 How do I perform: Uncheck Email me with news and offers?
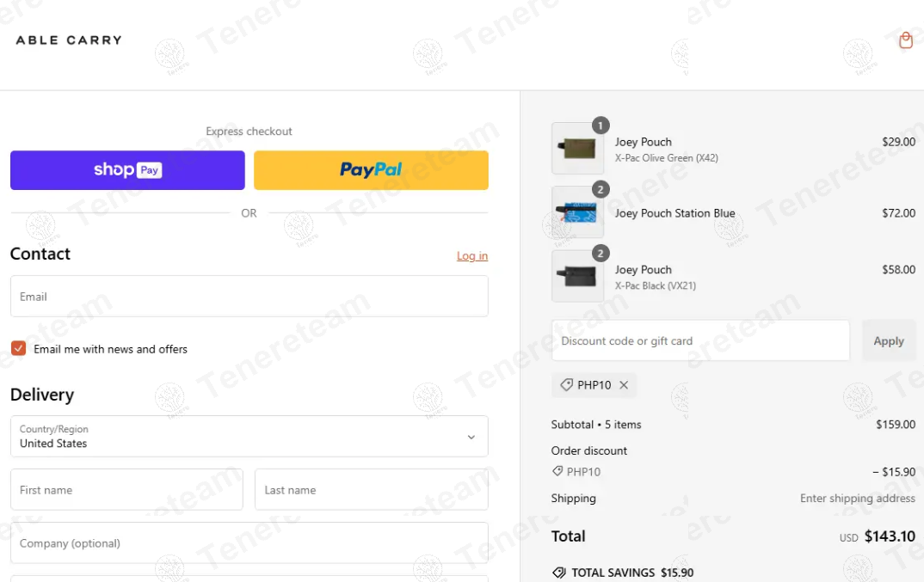tap(18, 348)
